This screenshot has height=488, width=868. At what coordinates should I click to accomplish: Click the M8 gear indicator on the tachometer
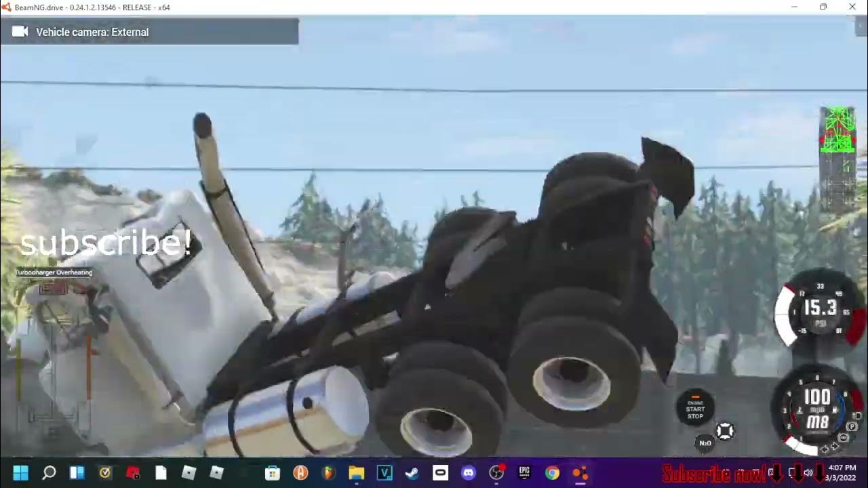coord(817,422)
